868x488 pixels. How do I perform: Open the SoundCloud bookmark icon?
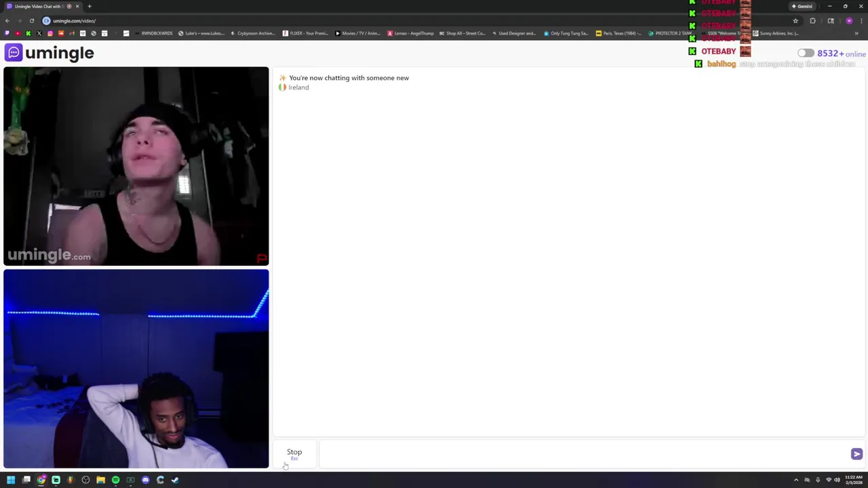point(61,33)
